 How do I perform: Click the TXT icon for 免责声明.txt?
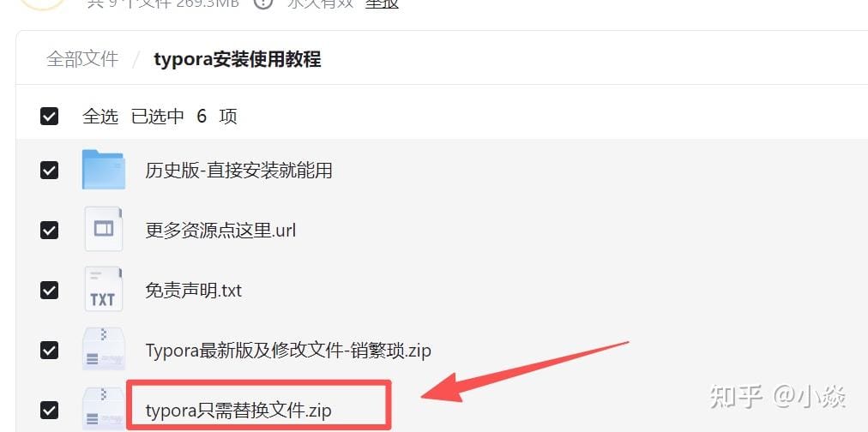[104, 290]
